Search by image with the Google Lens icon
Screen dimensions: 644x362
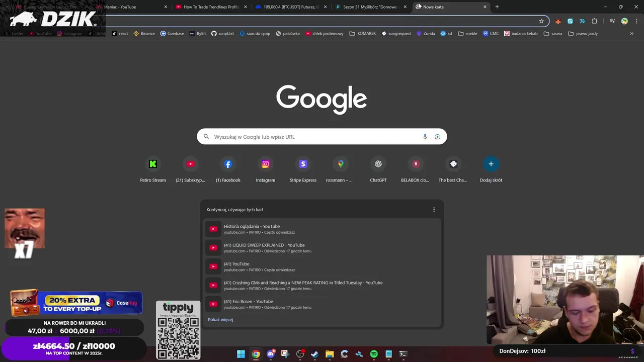click(x=437, y=137)
